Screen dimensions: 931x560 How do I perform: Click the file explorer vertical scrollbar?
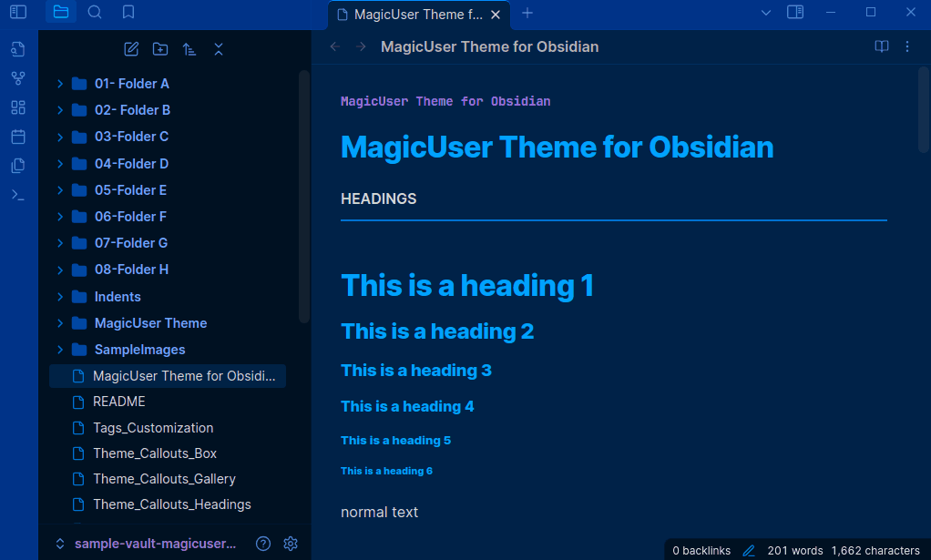click(304, 197)
